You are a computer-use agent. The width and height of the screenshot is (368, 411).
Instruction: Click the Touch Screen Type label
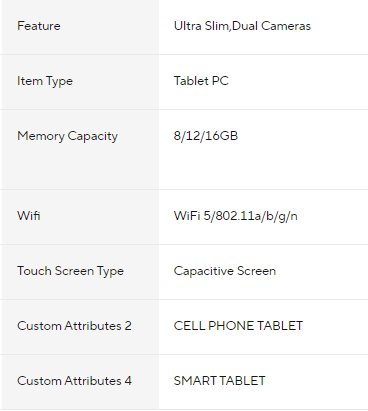70,271
